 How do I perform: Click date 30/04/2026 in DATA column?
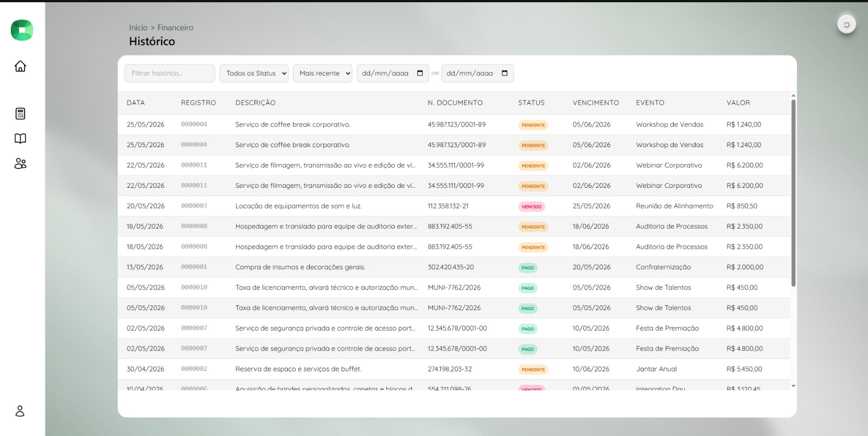coord(145,369)
